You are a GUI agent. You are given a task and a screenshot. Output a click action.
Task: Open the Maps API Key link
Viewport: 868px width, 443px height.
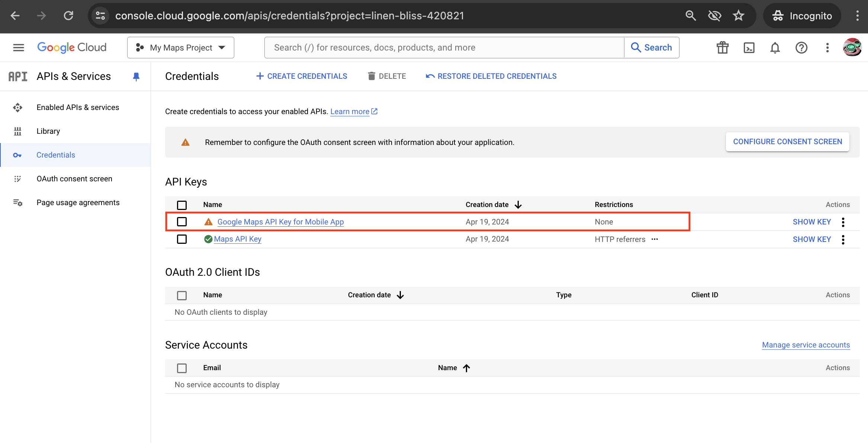click(238, 239)
